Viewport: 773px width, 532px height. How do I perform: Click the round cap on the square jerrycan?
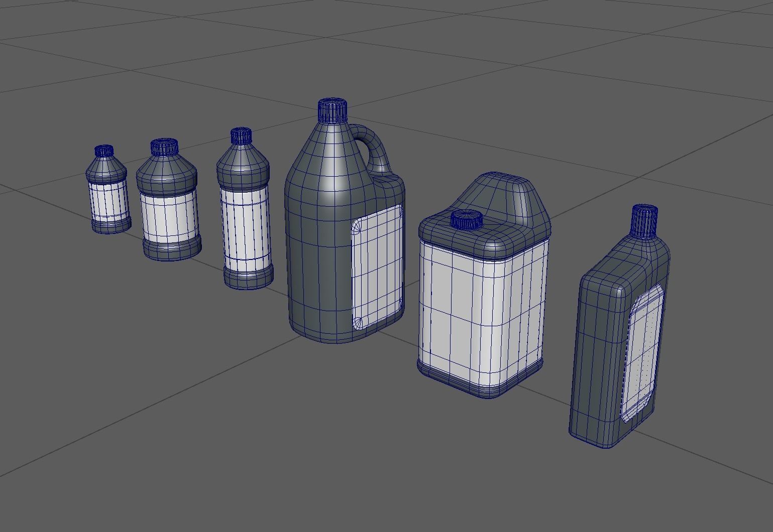pos(467,219)
